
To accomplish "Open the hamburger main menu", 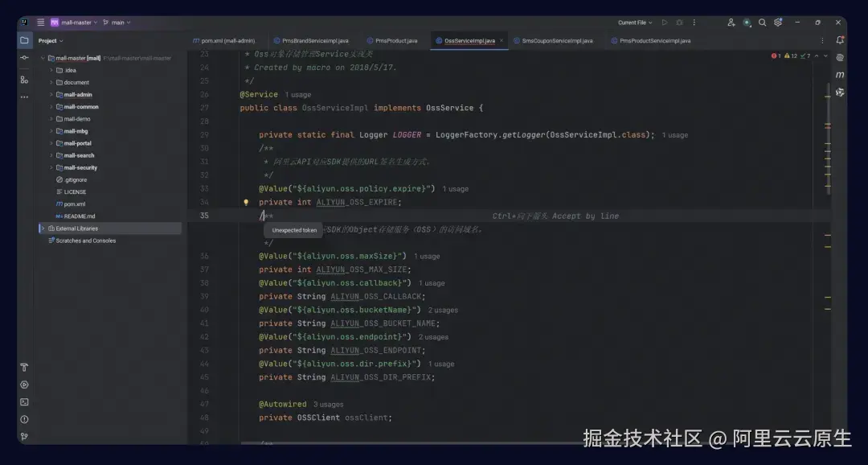I will (40, 22).
